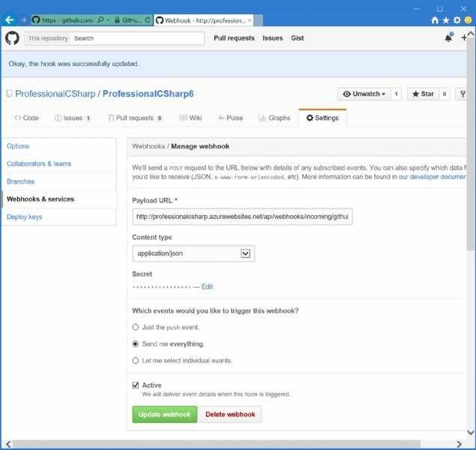Close the Webhook browser tab

pos(249,20)
